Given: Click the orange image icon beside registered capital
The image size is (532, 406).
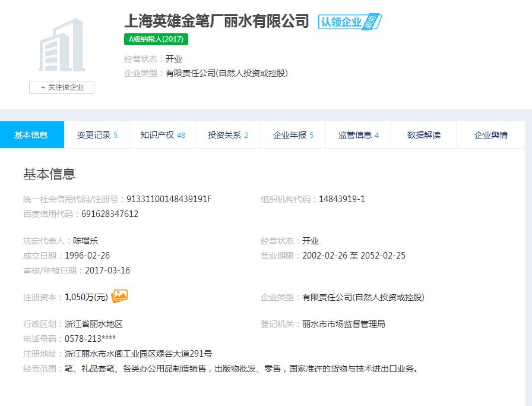Looking at the screenshot, I should coord(119,296).
